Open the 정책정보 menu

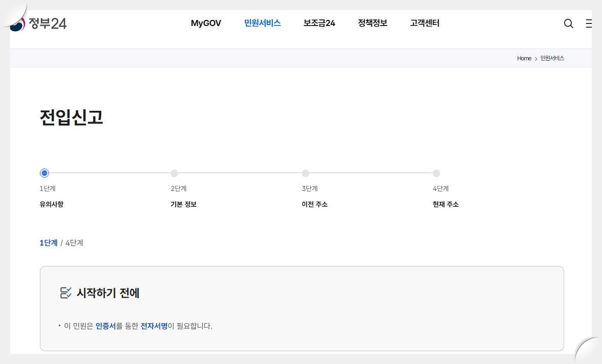[x=372, y=23]
